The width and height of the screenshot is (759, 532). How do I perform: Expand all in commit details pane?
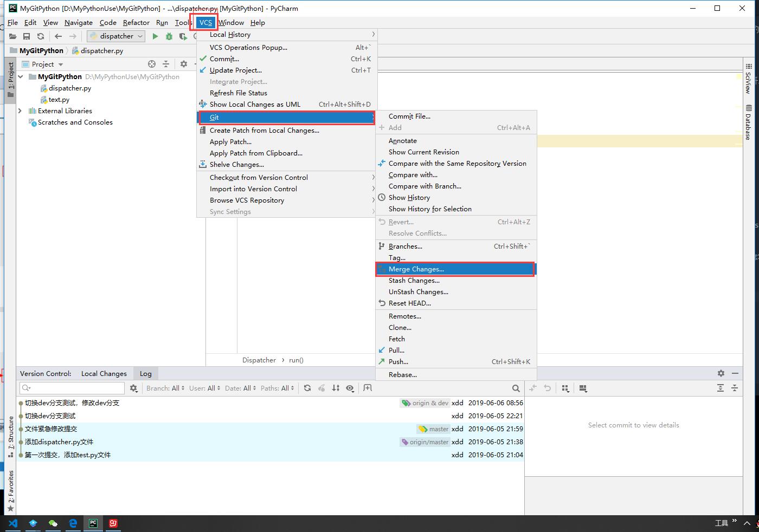tap(720, 388)
